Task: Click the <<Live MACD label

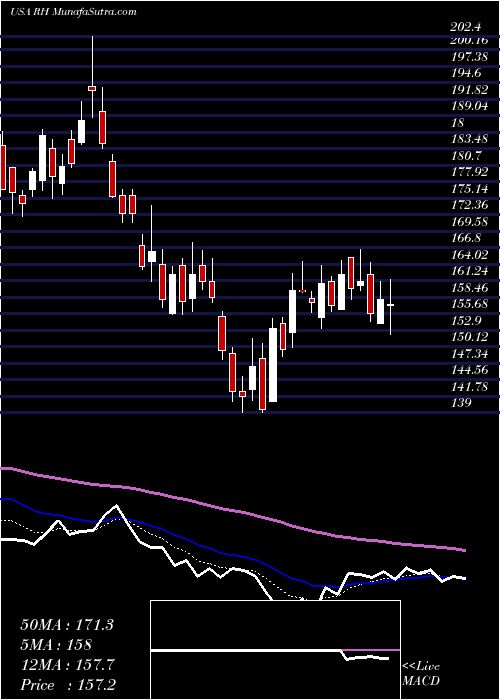Action: (421, 674)
